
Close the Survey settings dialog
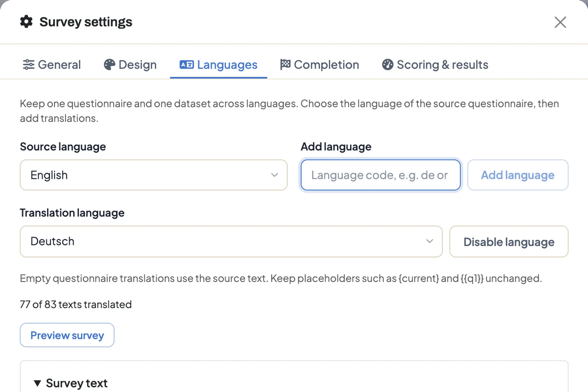click(x=560, y=22)
